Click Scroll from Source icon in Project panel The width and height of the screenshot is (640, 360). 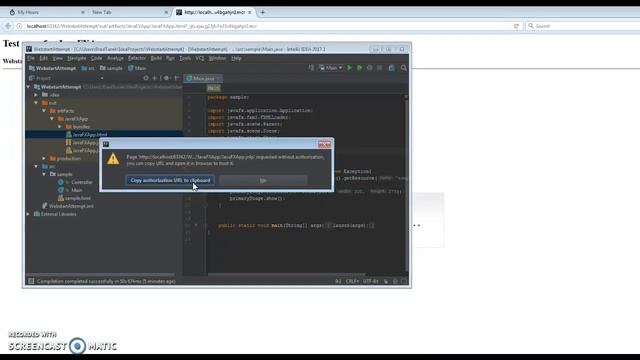(x=146, y=78)
